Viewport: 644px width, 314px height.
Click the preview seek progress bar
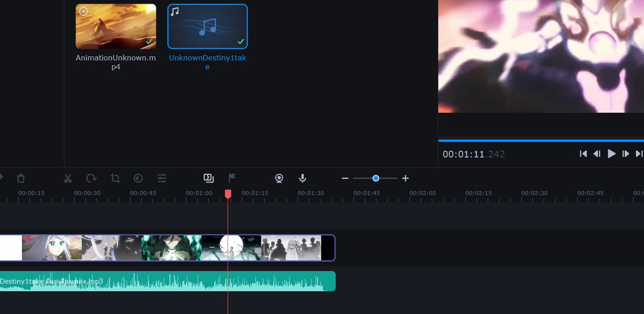pyautogui.click(x=541, y=141)
